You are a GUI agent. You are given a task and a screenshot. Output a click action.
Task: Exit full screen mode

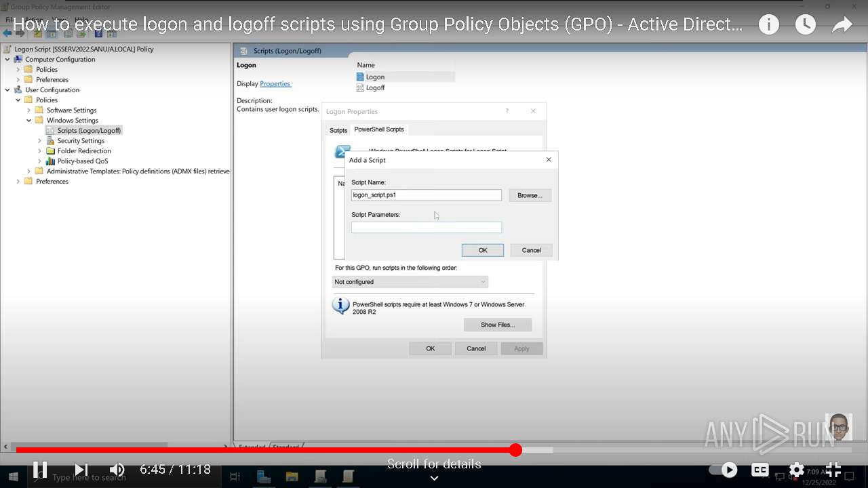pyautogui.click(x=833, y=470)
